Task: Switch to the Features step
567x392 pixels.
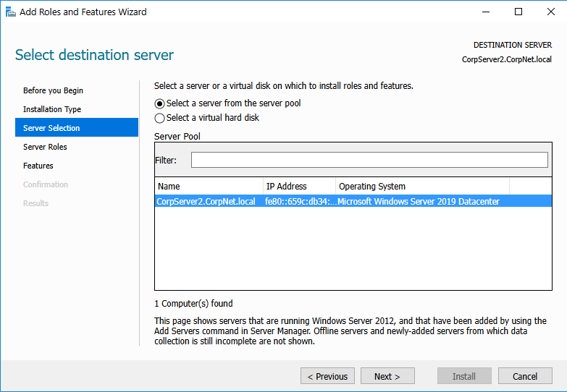Action: pos(38,166)
